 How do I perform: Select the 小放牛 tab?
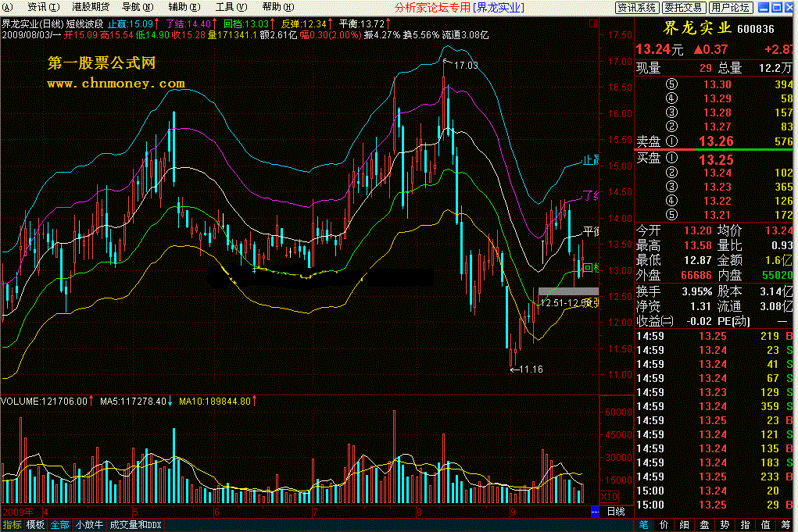coord(89,525)
